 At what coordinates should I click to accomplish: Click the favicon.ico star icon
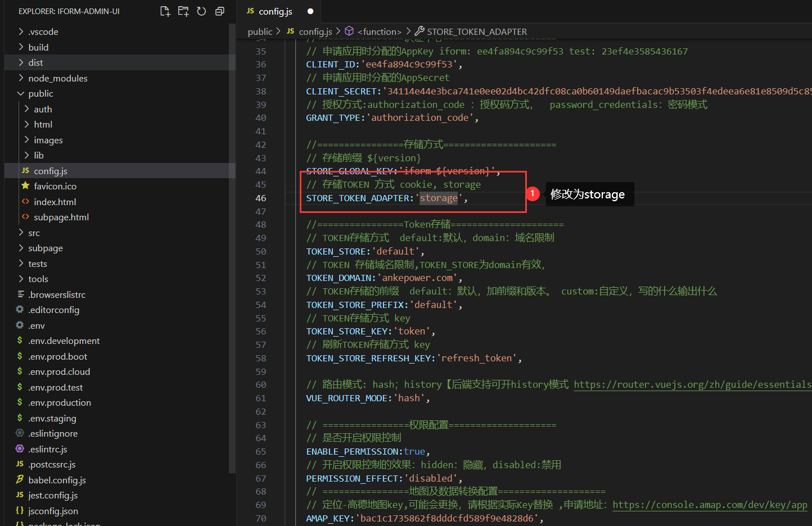click(25, 186)
